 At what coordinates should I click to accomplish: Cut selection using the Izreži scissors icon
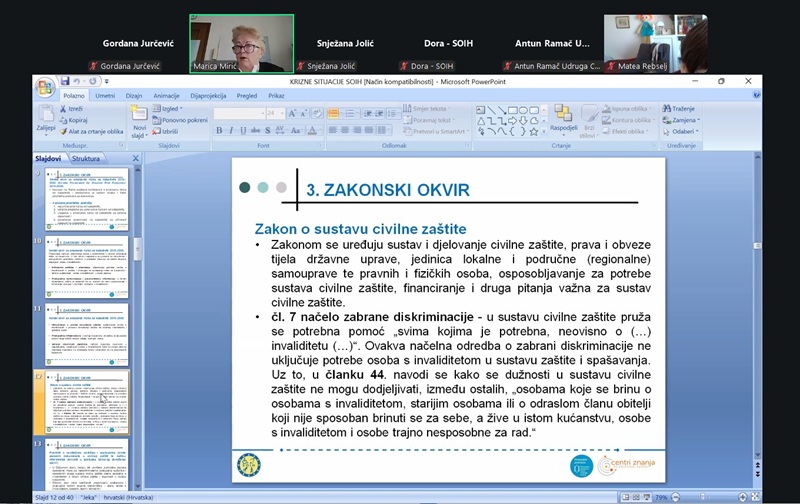coord(76,108)
